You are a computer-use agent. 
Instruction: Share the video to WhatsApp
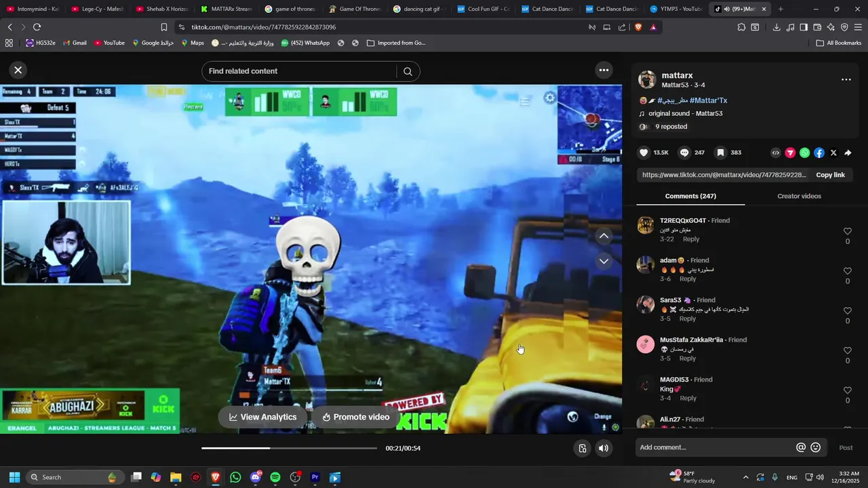pos(804,153)
